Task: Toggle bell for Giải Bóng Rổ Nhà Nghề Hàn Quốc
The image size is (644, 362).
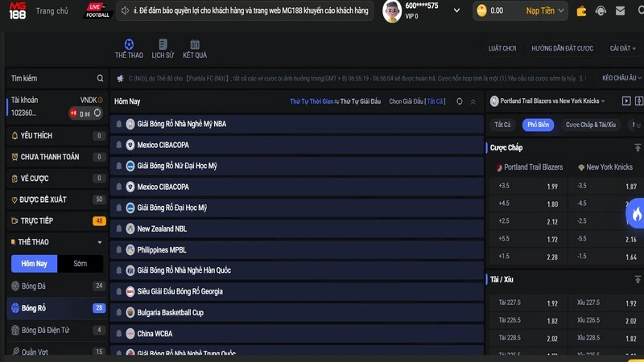Action: click(x=118, y=270)
